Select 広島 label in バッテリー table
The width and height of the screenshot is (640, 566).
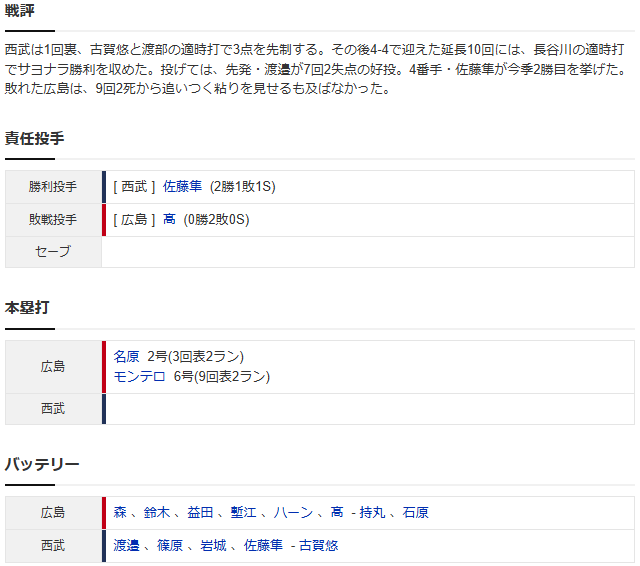tap(53, 513)
